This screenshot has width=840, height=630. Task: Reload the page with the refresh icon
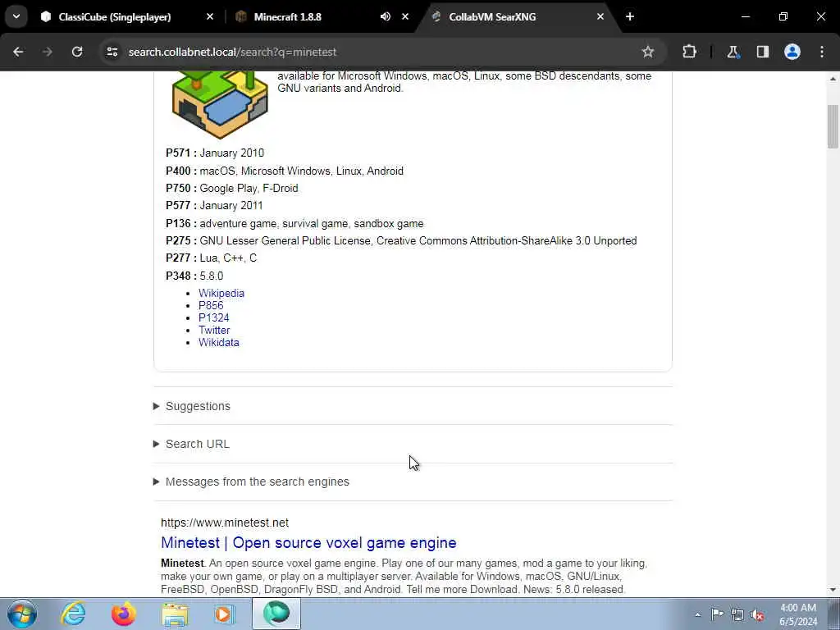tap(77, 52)
